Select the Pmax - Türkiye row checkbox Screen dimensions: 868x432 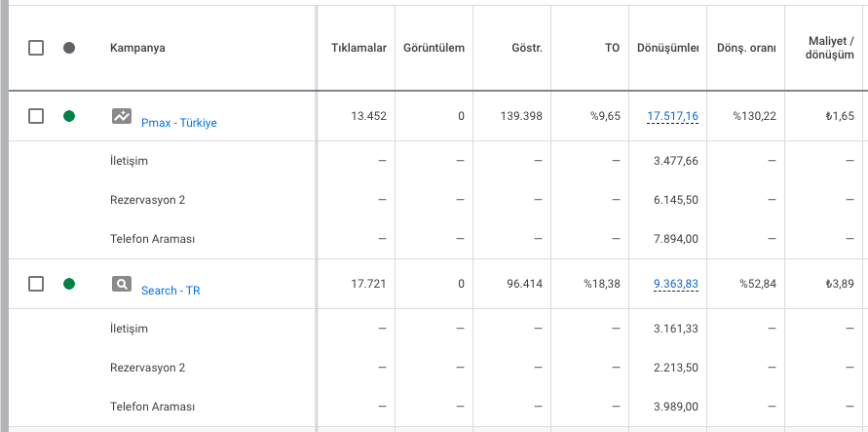pos(36,116)
